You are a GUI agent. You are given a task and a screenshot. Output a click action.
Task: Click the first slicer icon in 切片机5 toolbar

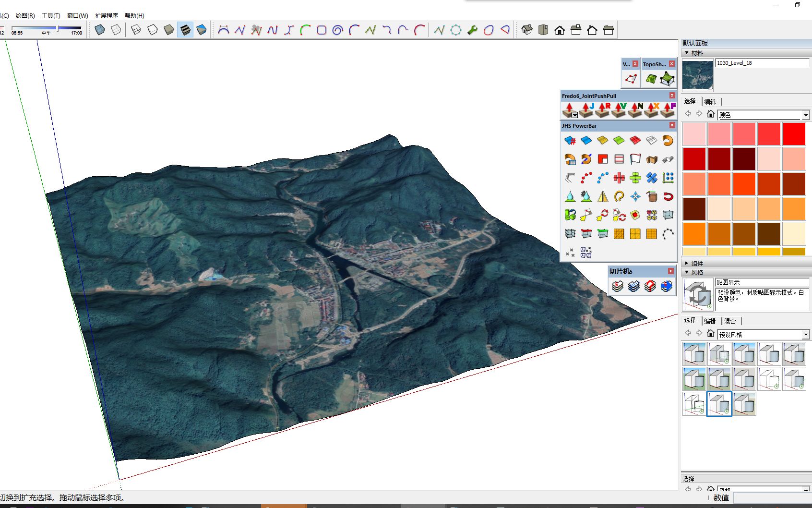(618, 287)
